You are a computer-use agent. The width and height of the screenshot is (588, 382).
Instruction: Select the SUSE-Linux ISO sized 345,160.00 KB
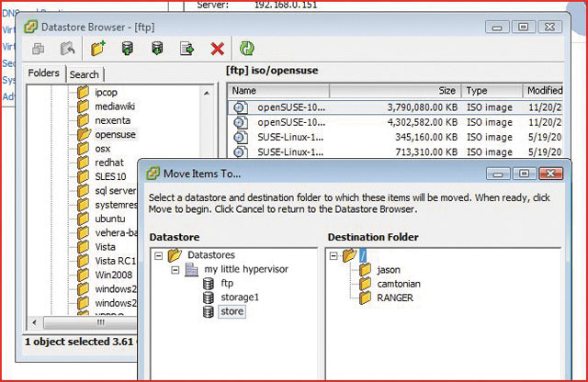pos(395,138)
